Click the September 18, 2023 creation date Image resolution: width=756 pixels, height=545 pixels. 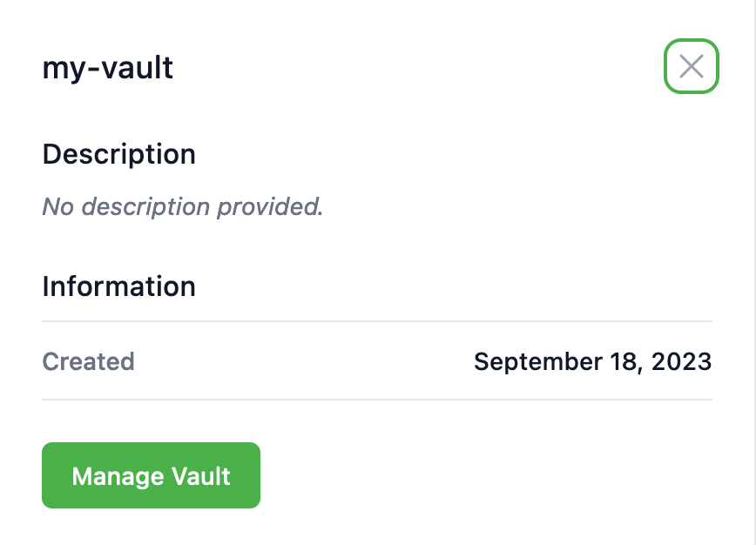pos(592,361)
